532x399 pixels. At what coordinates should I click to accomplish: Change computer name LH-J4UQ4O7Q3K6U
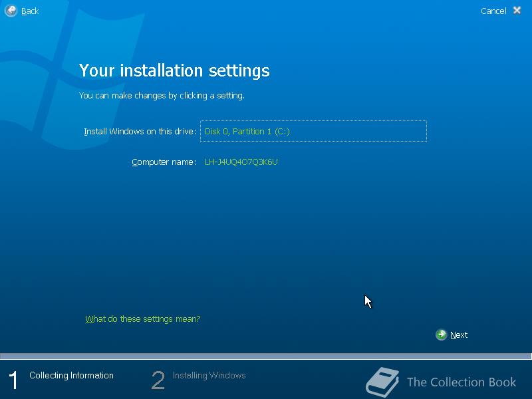tap(241, 162)
